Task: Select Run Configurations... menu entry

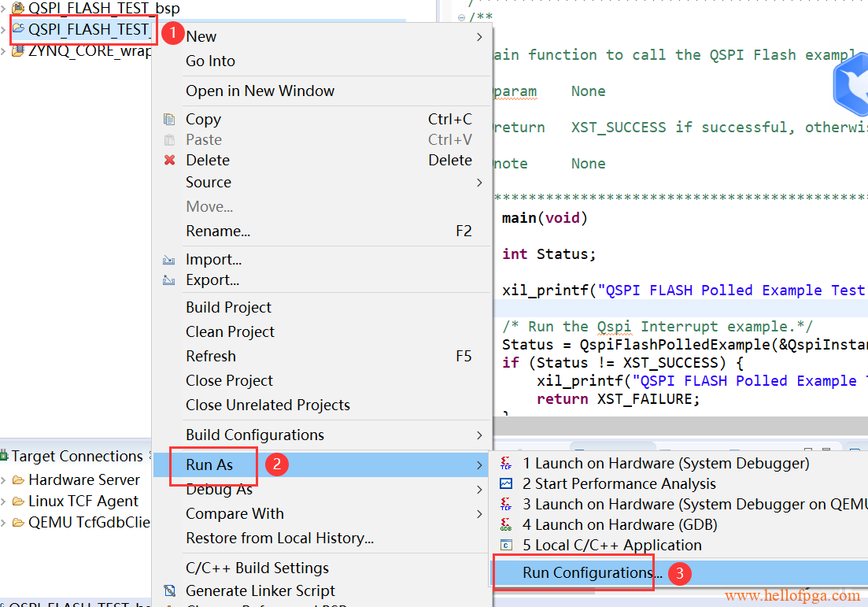Action: [x=587, y=573]
